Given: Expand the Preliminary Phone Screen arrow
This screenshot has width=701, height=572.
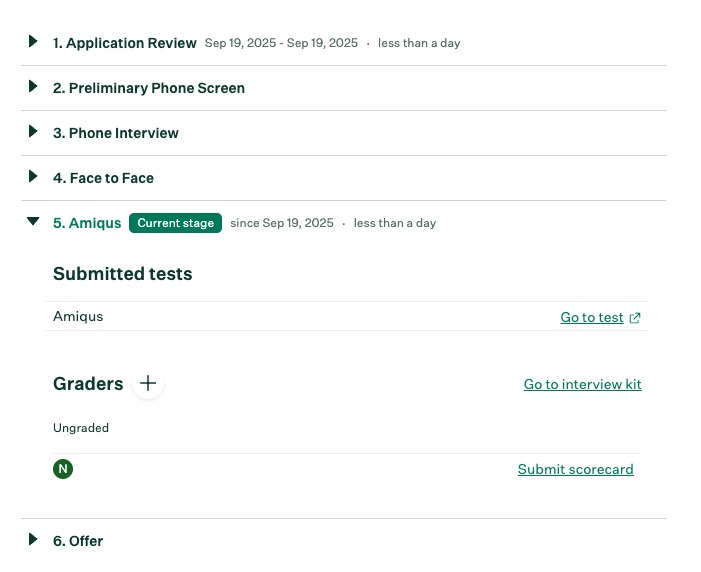Looking at the screenshot, I should coord(33,87).
